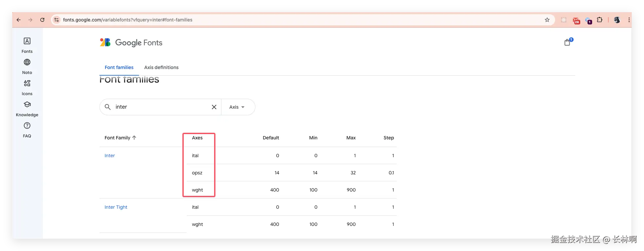Open the Icons section in sidebar
This screenshot has width=644, height=251.
(x=27, y=88)
